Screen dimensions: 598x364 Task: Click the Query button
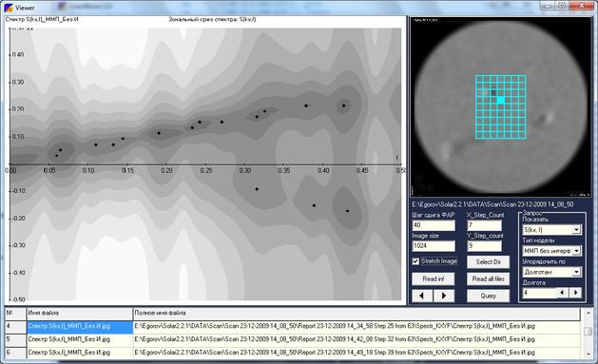(x=488, y=296)
